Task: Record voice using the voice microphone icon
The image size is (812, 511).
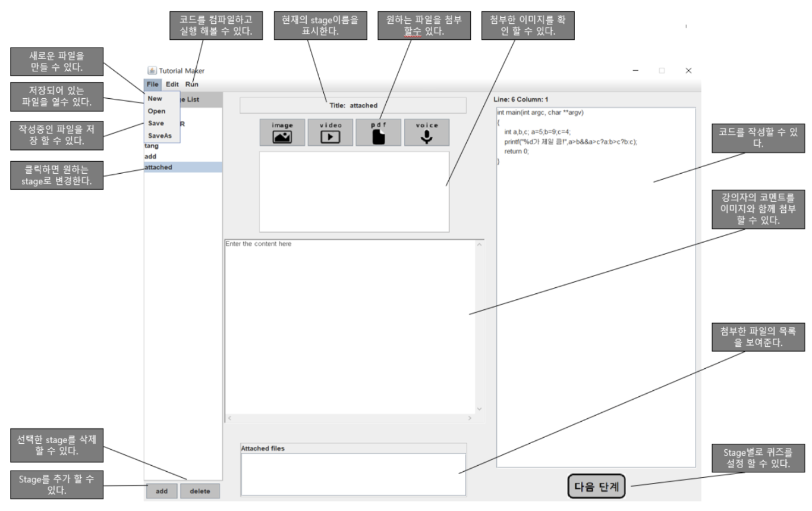Action: [x=427, y=131]
